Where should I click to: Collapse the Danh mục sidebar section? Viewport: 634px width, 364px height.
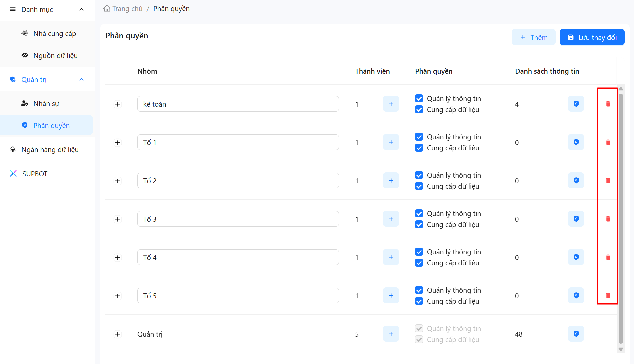[81, 10]
